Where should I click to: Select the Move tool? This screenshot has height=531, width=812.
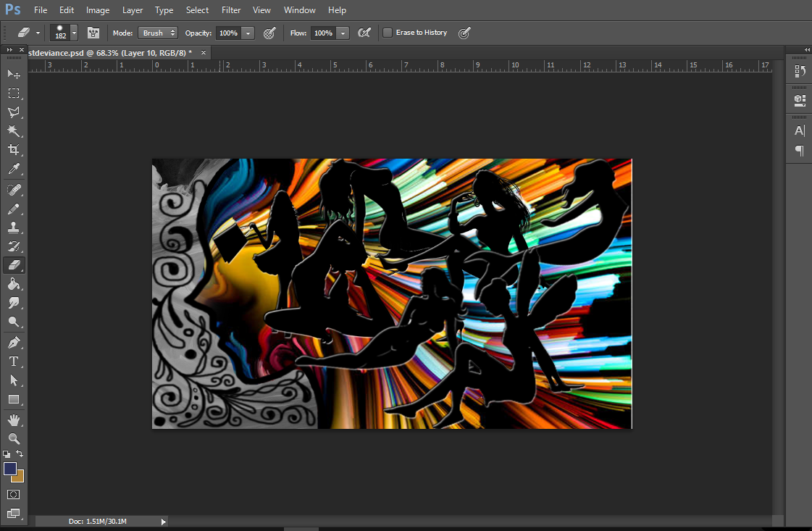tap(14, 74)
